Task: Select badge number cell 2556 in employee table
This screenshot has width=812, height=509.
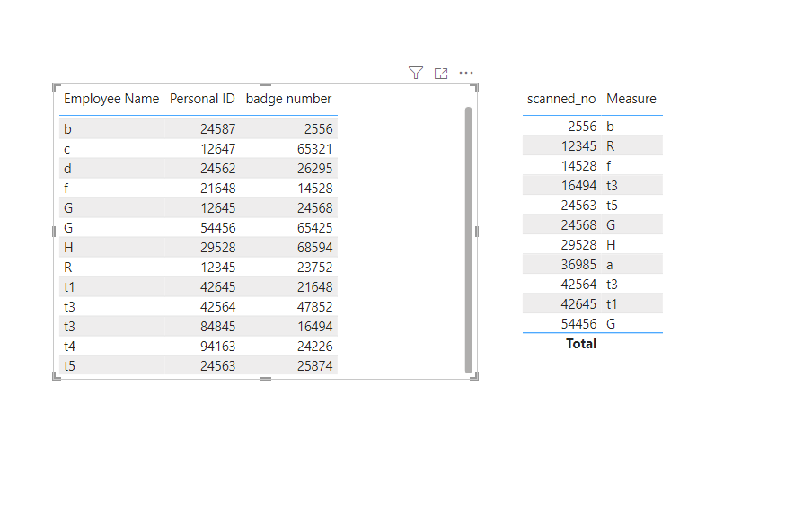Action: click(x=319, y=129)
